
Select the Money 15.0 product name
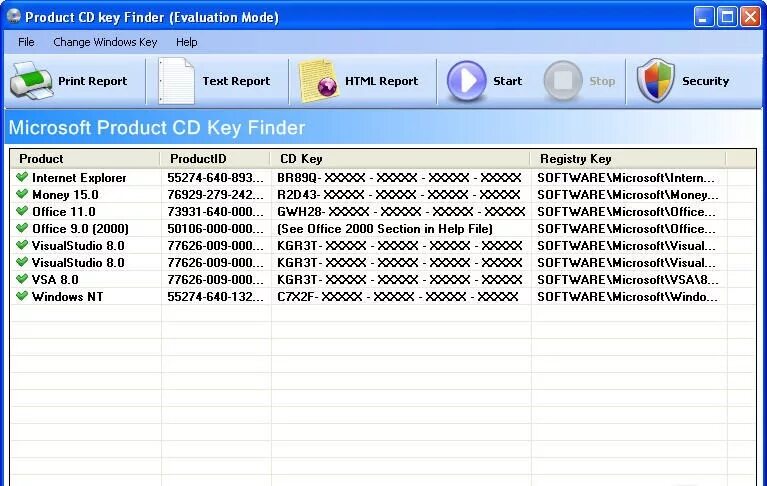65,195
